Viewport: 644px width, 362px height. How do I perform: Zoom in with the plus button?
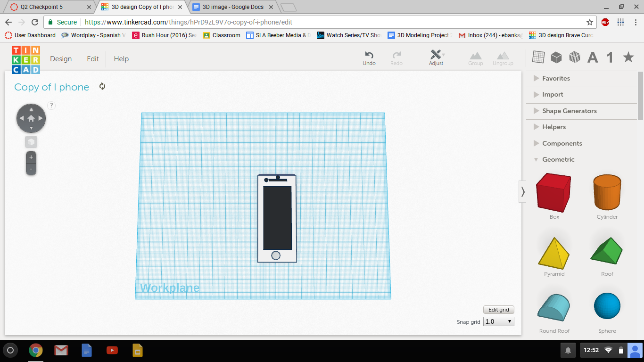click(x=31, y=157)
